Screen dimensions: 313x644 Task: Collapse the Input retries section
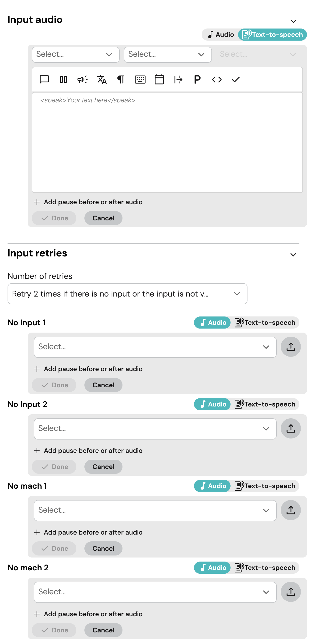[293, 255]
